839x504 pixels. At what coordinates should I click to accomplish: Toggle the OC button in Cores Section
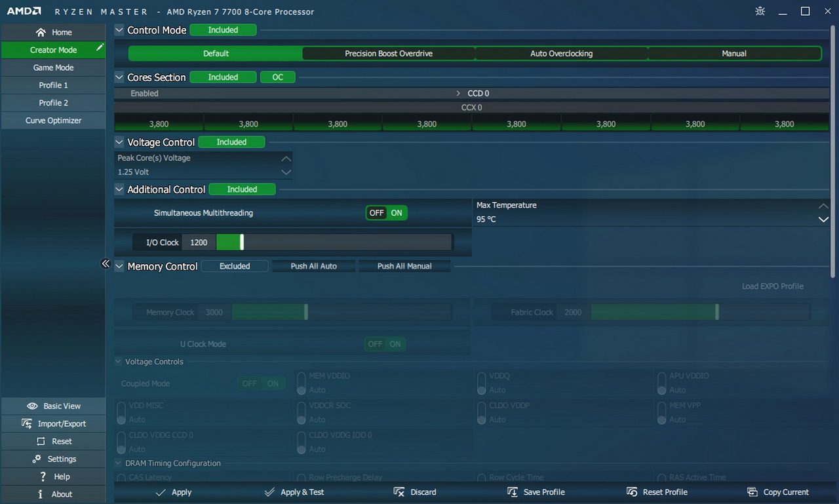coord(278,77)
